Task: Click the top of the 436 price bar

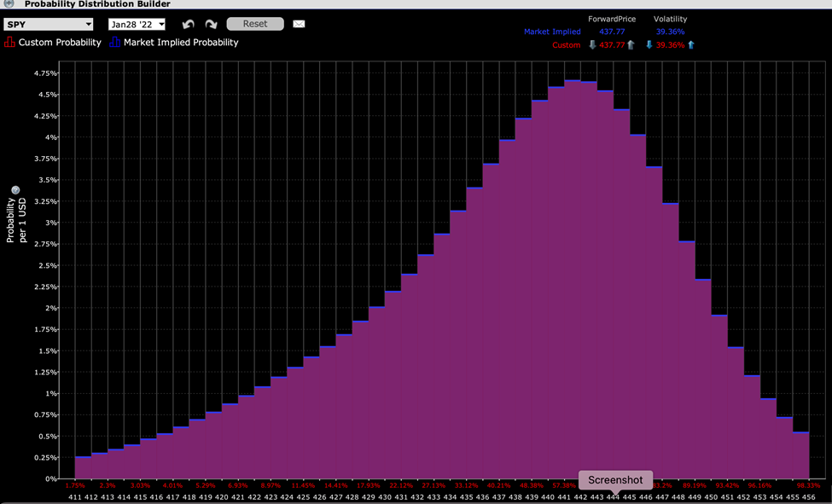Action: (491, 164)
